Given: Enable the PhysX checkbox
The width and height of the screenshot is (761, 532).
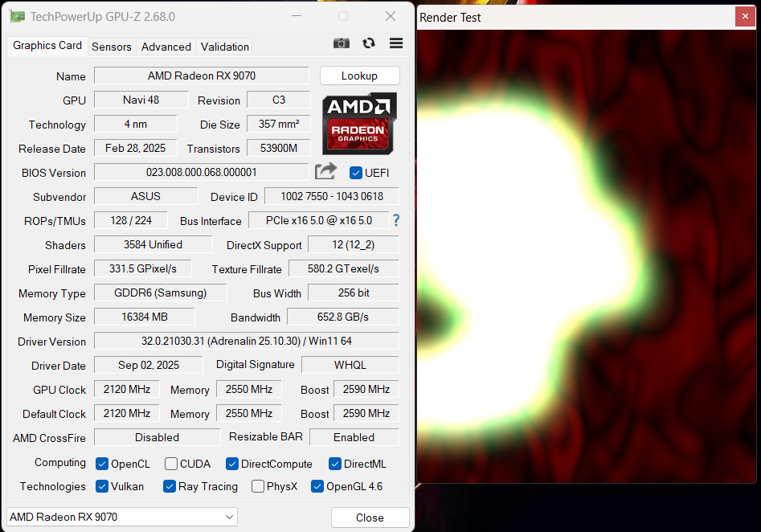Looking at the screenshot, I should click(257, 486).
